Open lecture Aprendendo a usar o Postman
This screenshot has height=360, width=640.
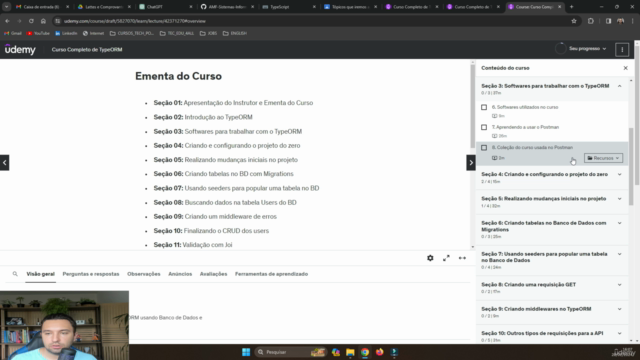[x=525, y=127]
